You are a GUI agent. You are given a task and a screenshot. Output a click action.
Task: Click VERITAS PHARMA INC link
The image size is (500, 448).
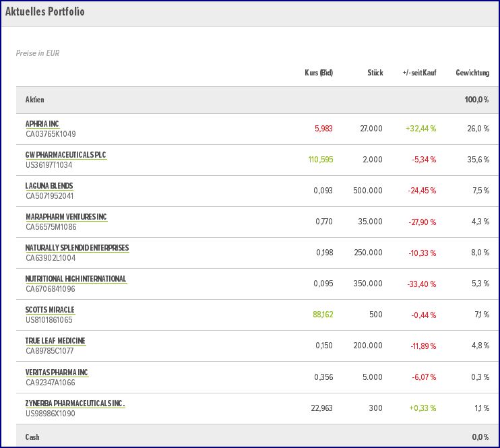[57, 373]
